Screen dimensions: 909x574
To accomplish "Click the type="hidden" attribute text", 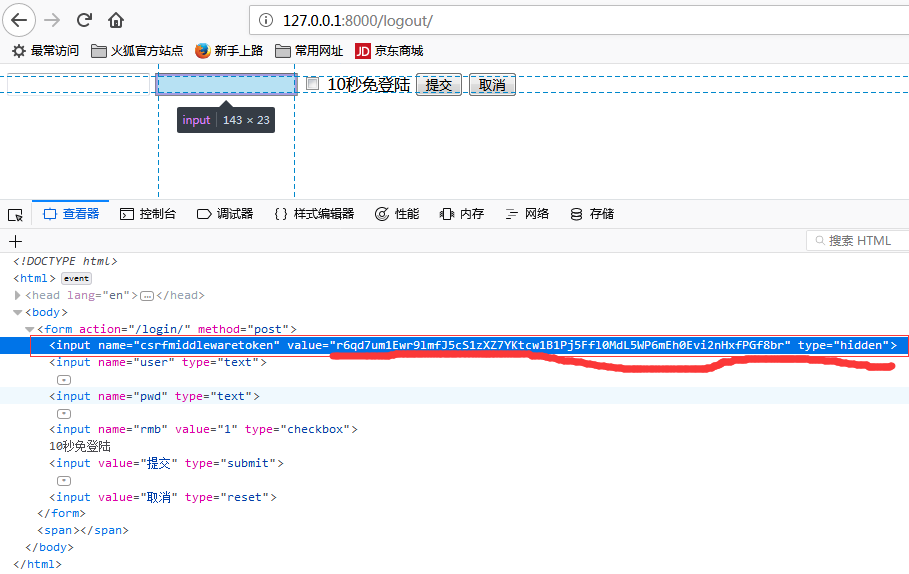I will coord(843,346).
